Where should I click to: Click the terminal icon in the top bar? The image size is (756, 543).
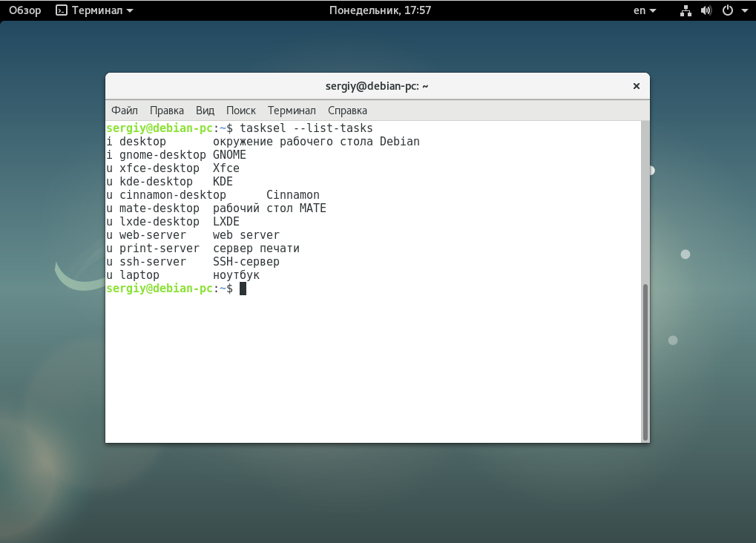click(62, 10)
